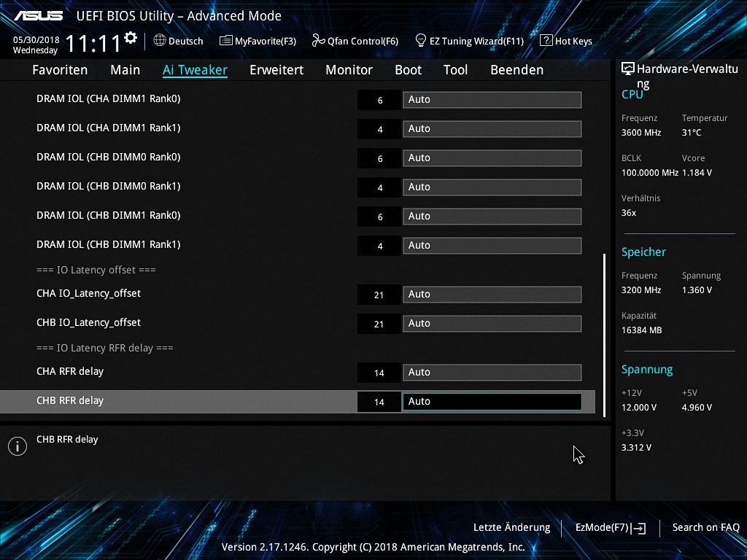Select DRAM IOL (CHB DIMM1 Rank0) label
The width and height of the screenshot is (747, 560).
point(109,215)
